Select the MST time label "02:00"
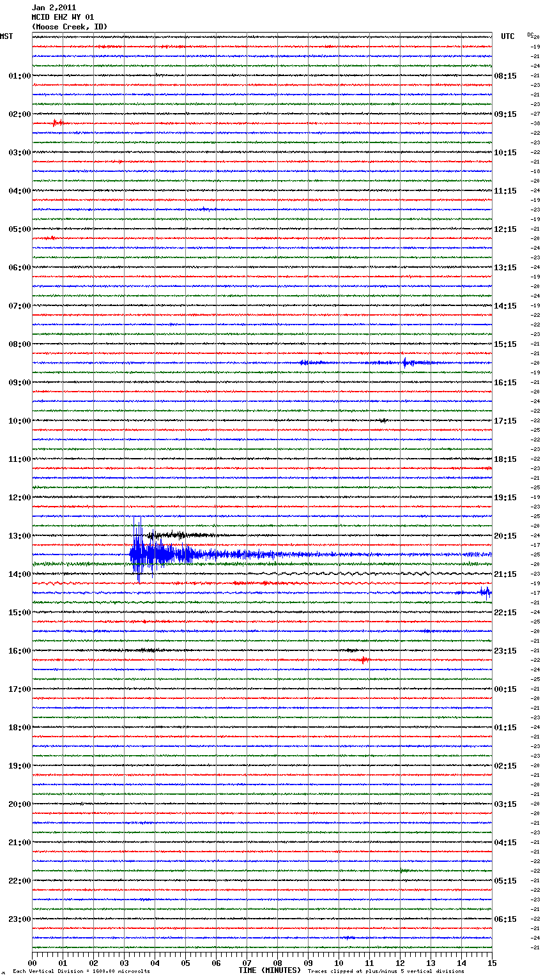The height and width of the screenshot is (980, 543). click(19, 114)
